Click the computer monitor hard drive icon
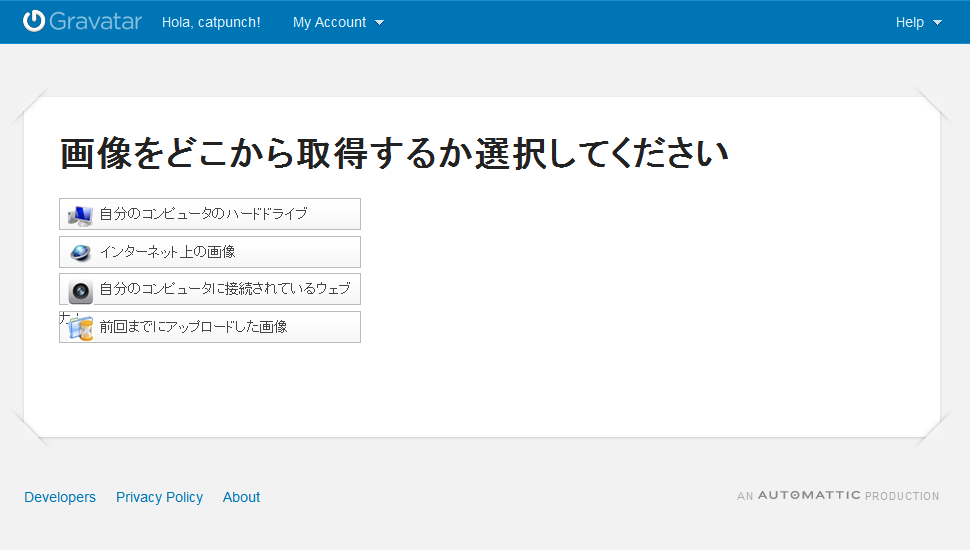Screen dimensions: 970x550 81,215
